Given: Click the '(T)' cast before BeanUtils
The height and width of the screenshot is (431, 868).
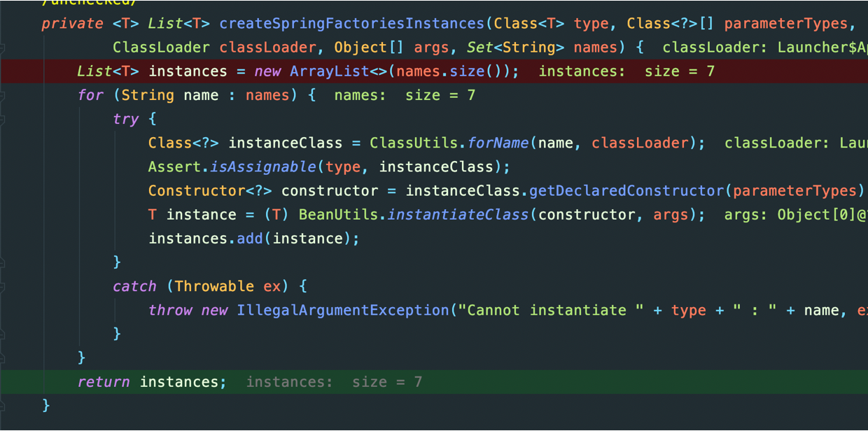Looking at the screenshot, I should [x=276, y=214].
